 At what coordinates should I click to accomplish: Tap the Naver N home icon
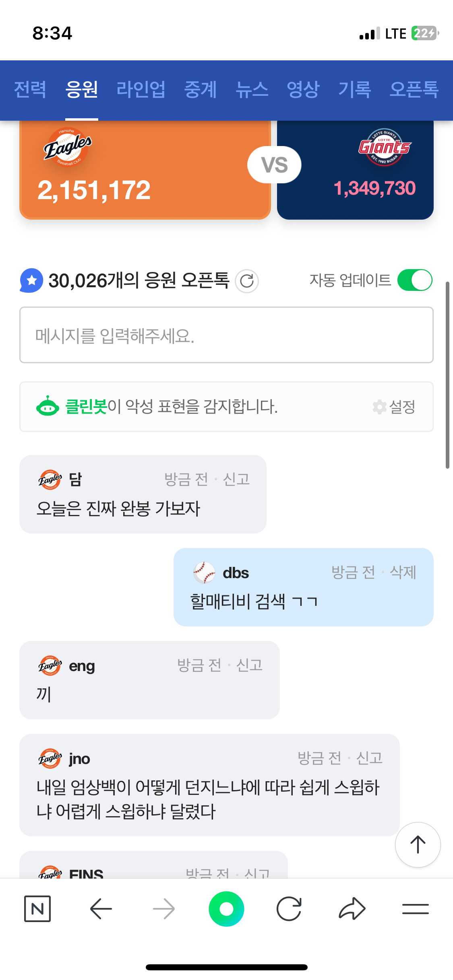37,908
